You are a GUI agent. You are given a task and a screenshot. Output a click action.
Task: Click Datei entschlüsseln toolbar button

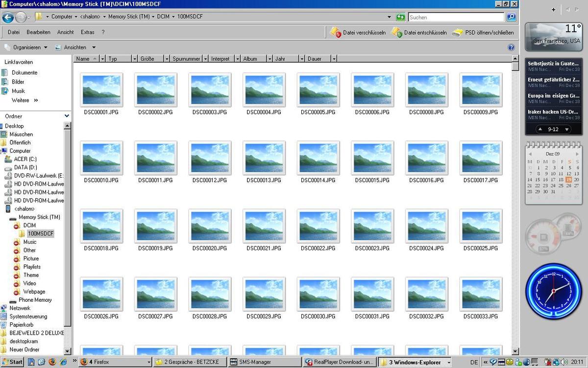pos(419,32)
